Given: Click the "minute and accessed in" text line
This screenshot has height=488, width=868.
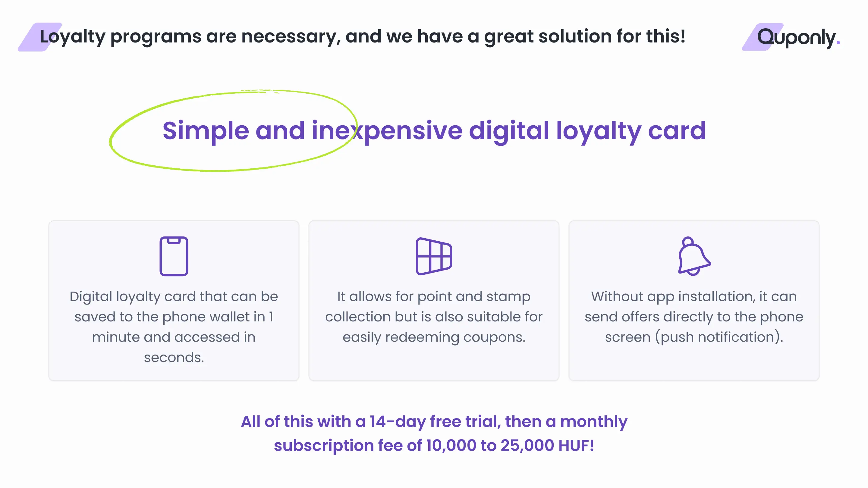Looking at the screenshot, I should click(x=174, y=337).
